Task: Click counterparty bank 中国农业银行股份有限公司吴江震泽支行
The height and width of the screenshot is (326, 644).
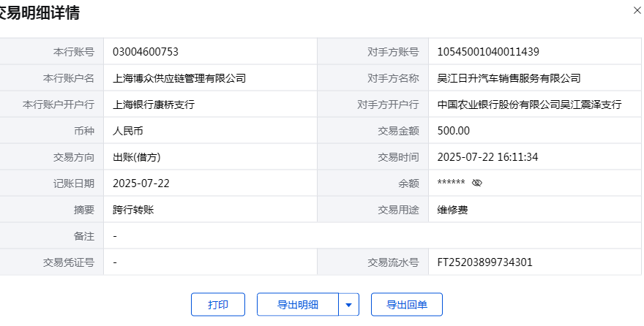Action: click(529, 105)
